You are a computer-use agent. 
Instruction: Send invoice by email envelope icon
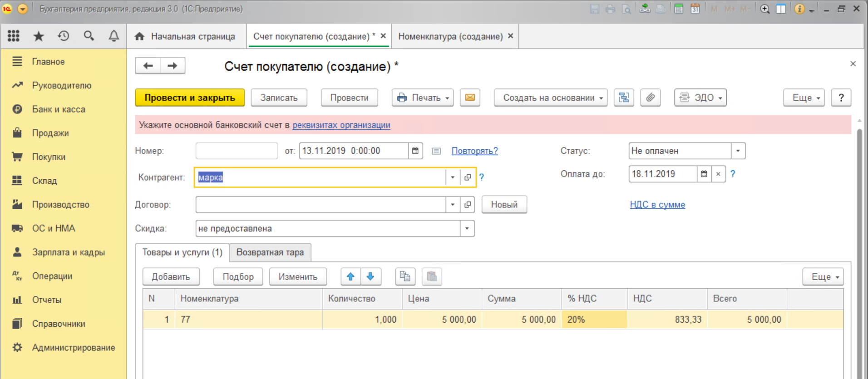pos(470,98)
